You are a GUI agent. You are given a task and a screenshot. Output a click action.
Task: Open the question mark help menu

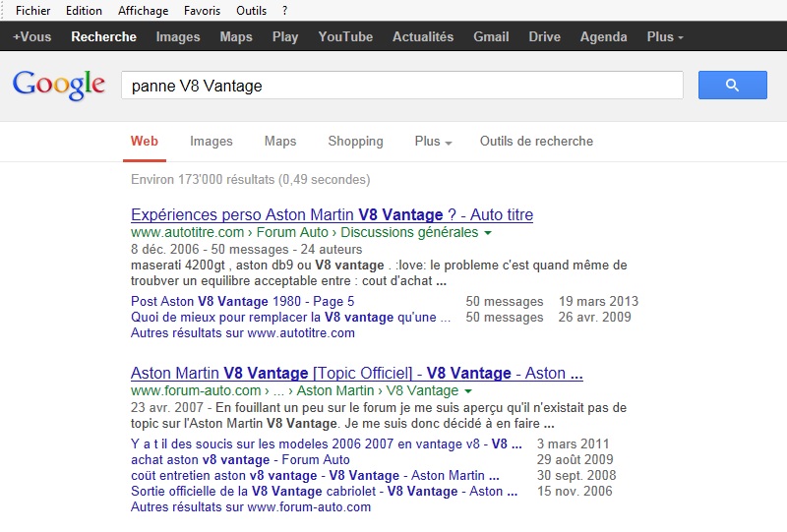(285, 11)
